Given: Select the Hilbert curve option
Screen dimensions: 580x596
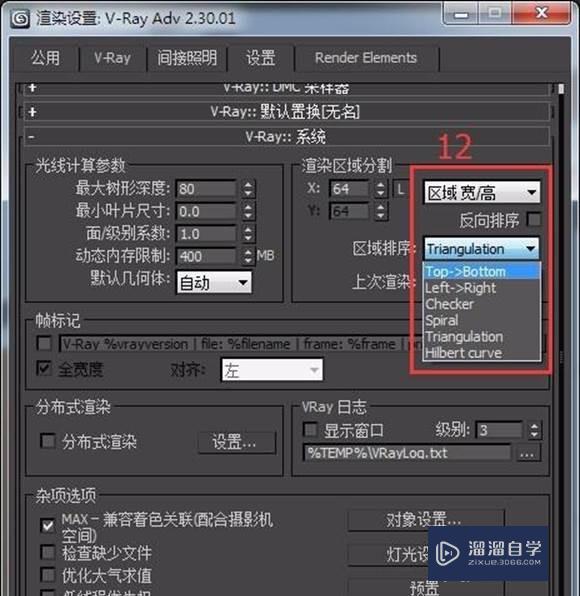Looking at the screenshot, I should coord(482,353).
